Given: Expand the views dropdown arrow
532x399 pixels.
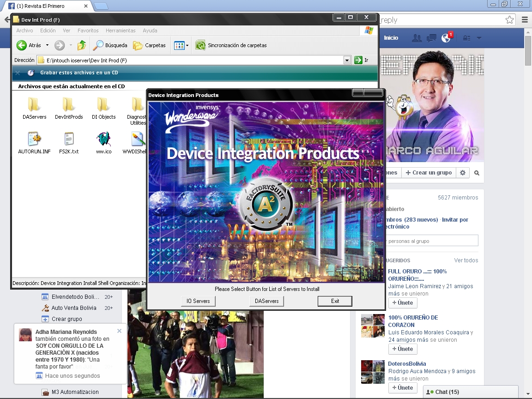Looking at the screenshot, I should point(187,45).
